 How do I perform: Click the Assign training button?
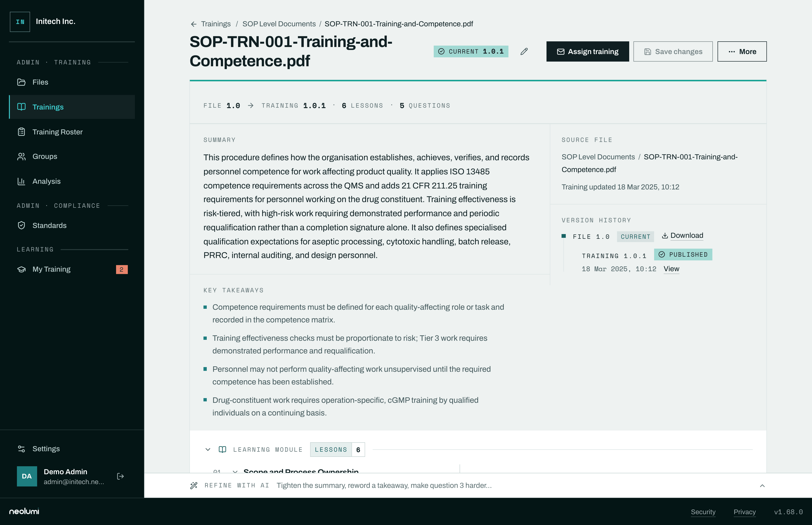tap(587, 51)
